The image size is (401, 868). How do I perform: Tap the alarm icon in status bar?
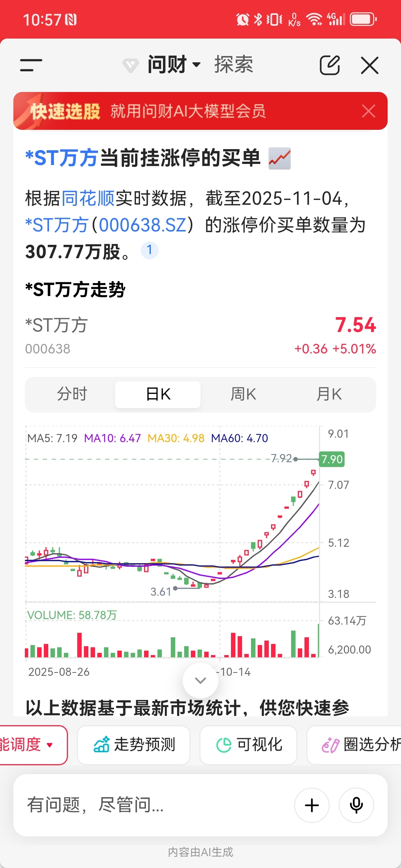pos(242,19)
